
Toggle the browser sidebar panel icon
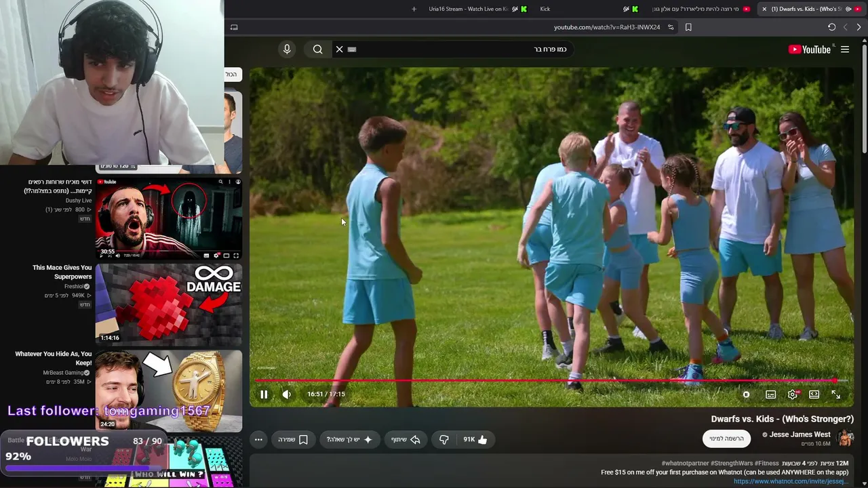click(x=234, y=27)
